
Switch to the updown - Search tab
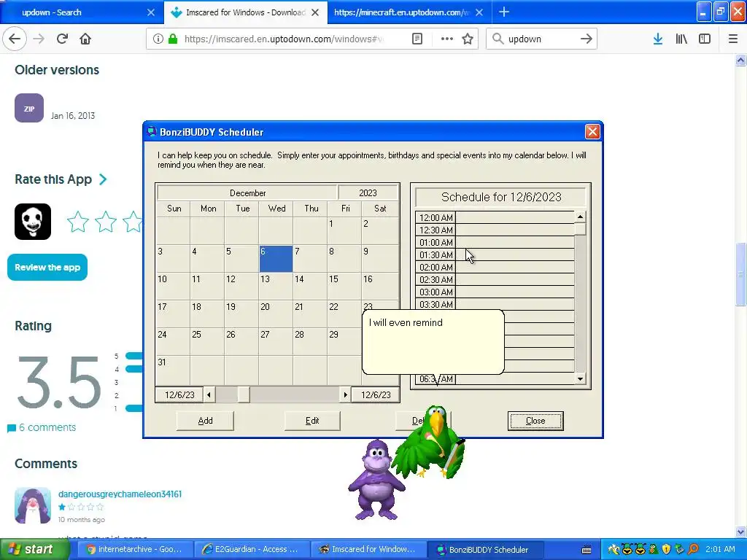coord(82,12)
